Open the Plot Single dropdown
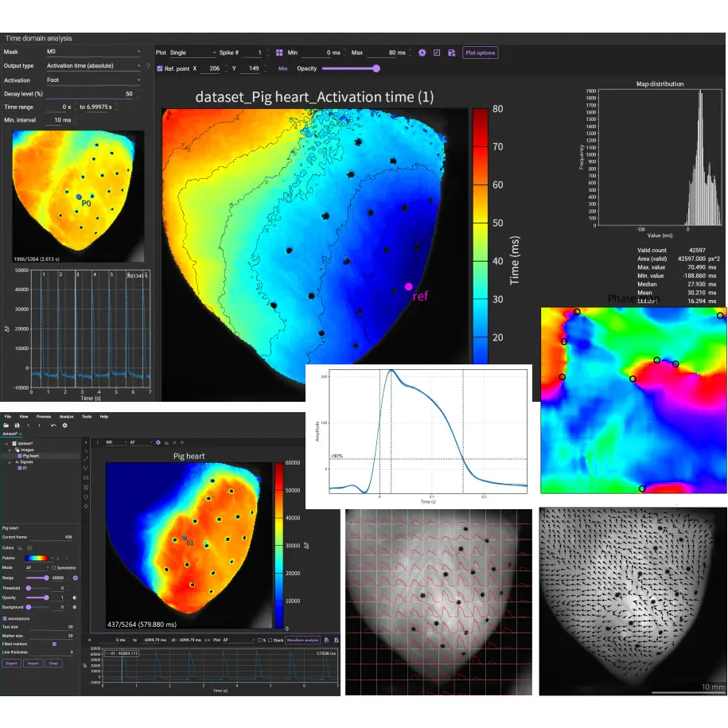Image resolution: width=728 pixels, height=728 pixels. coord(193,53)
